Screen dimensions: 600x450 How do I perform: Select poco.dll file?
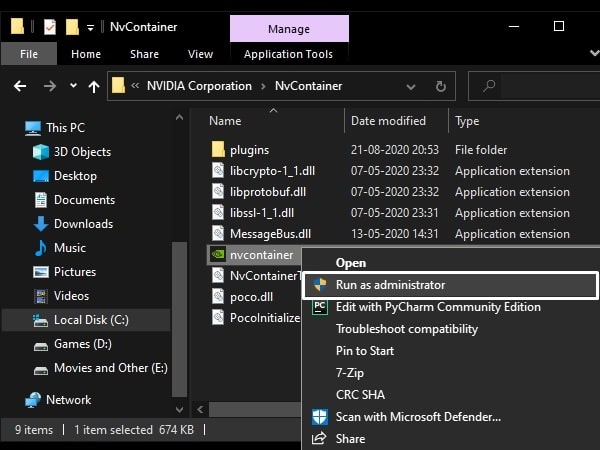[251, 297]
